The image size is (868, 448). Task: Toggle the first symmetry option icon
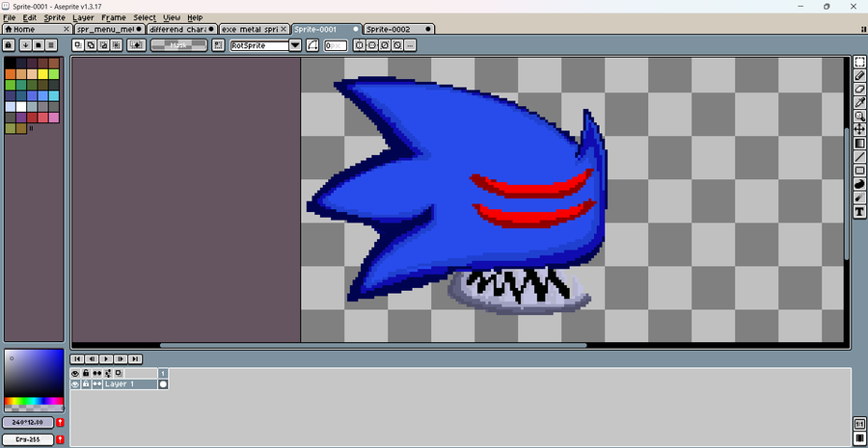(x=359, y=45)
